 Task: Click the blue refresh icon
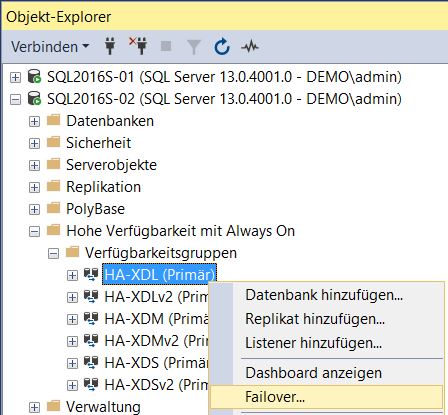(x=222, y=46)
